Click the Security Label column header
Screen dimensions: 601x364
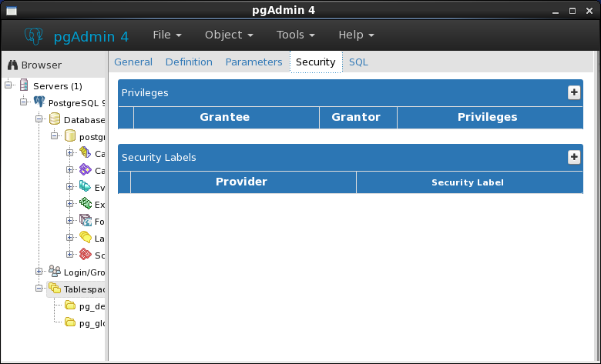469,182
